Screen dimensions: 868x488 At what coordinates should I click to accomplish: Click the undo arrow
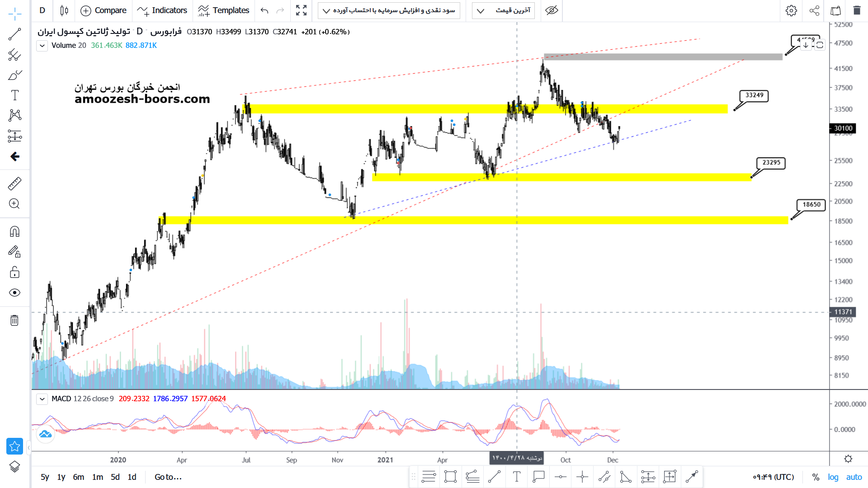264,10
